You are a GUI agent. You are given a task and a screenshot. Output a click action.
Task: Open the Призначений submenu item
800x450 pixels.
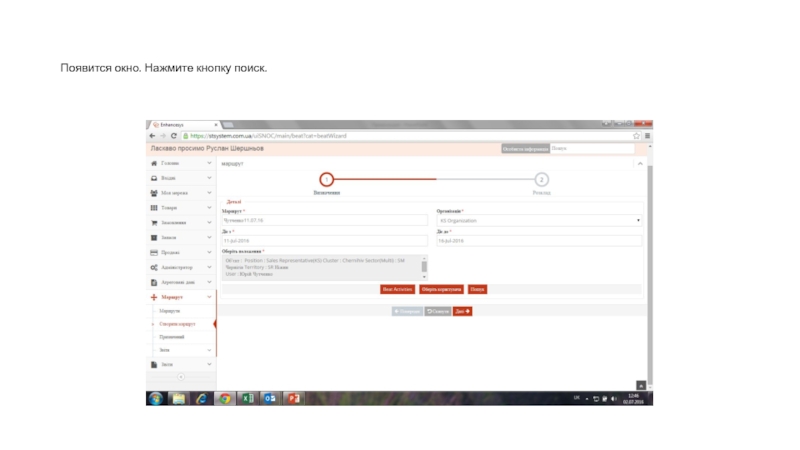point(171,337)
